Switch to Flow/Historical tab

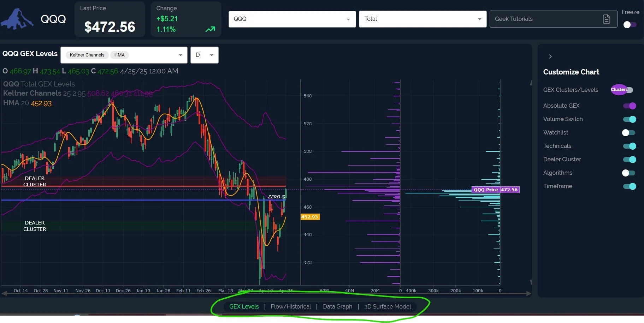[291, 306]
